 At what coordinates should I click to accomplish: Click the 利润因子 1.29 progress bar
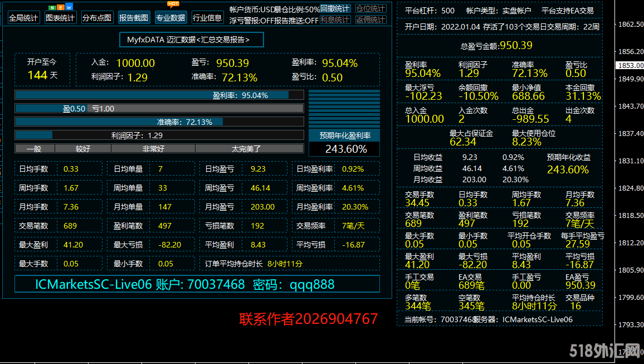pyautogui.click(x=159, y=135)
